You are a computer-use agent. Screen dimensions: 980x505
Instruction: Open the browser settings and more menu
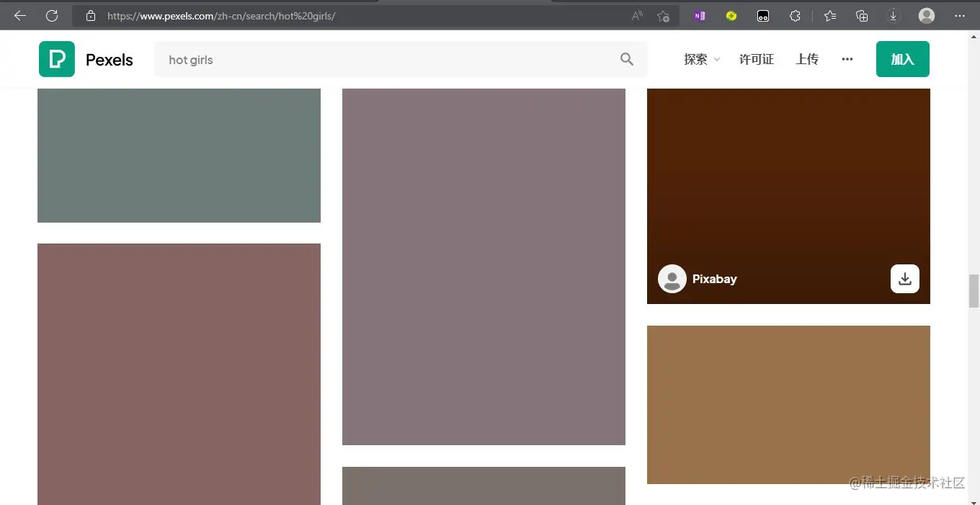[x=960, y=16]
